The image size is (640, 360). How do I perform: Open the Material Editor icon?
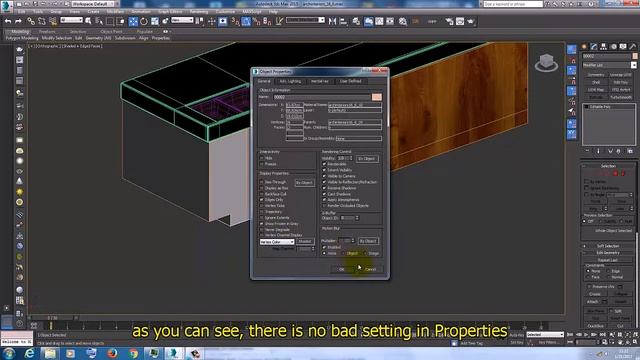(402, 21)
